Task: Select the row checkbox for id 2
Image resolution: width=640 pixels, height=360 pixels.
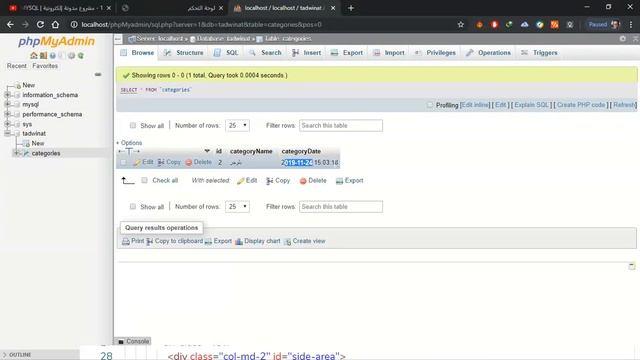Action: 123,162
